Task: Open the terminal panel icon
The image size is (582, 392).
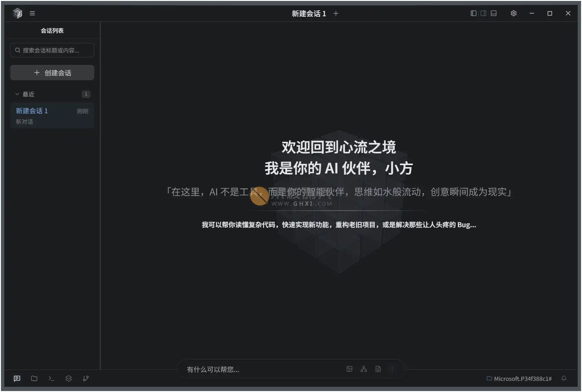Action: pos(51,378)
